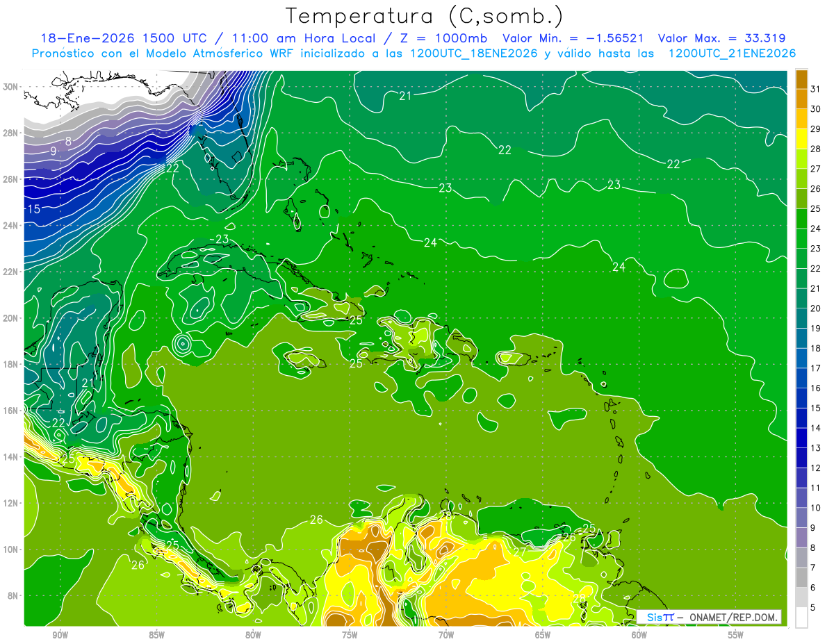Click the 75W longitude axis label
This screenshot has height=644, width=834.
click(x=350, y=635)
